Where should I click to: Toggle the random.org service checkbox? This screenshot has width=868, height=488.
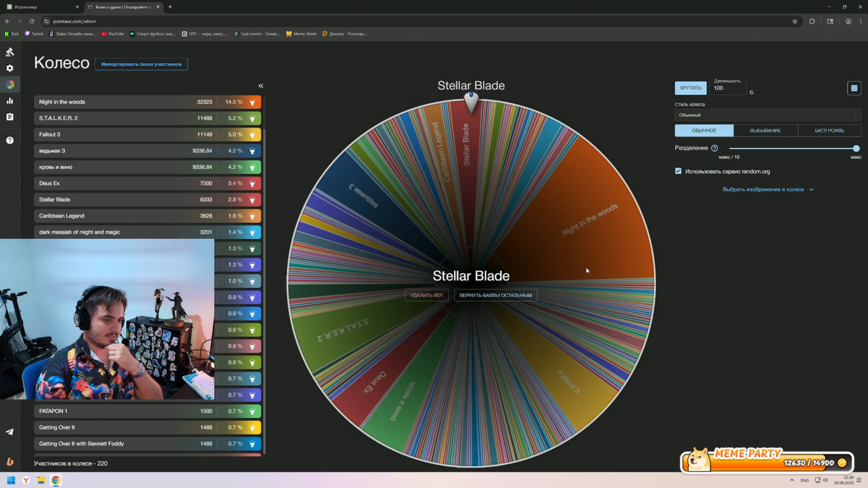click(x=678, y=171)
